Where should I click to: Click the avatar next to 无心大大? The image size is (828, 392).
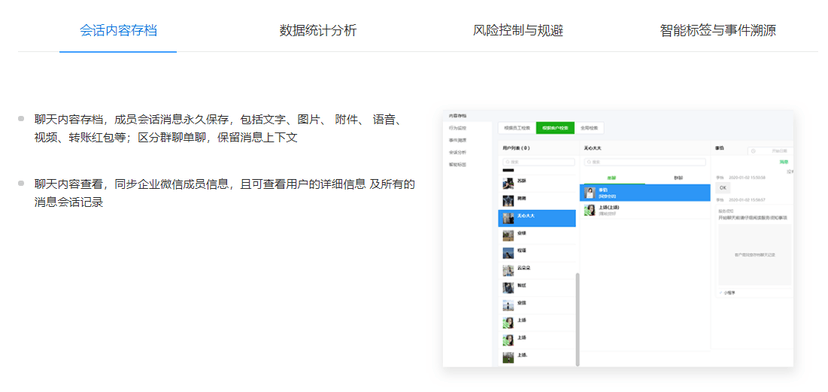[508, 218]
